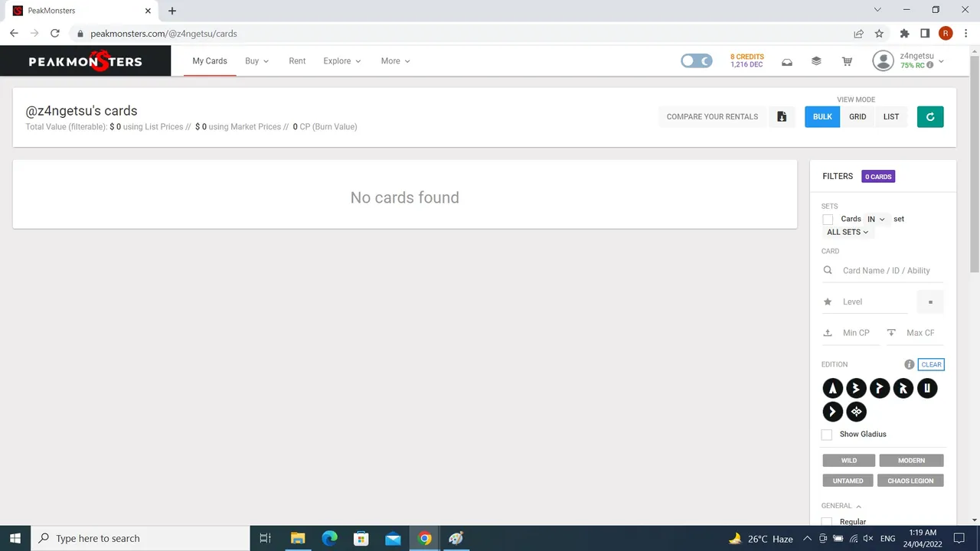Click the Max CP download icon
The height and width of the screenshot is (551, 980).
click(891, 333)
